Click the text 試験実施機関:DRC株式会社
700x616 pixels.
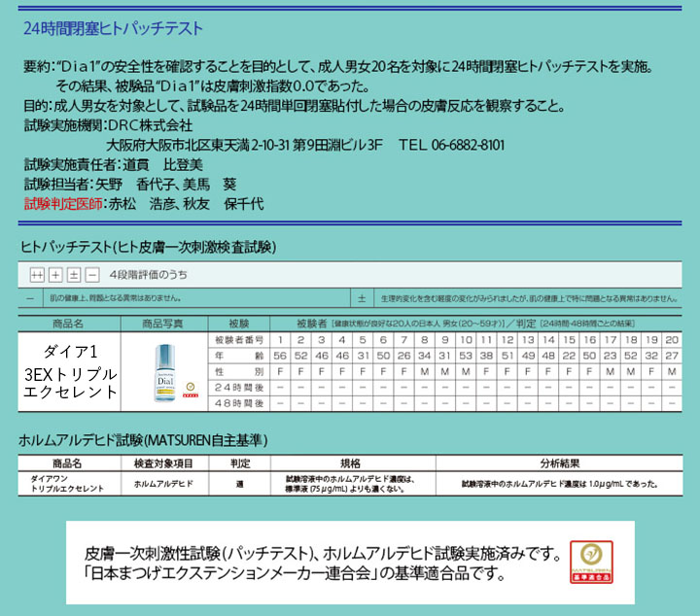108,125
